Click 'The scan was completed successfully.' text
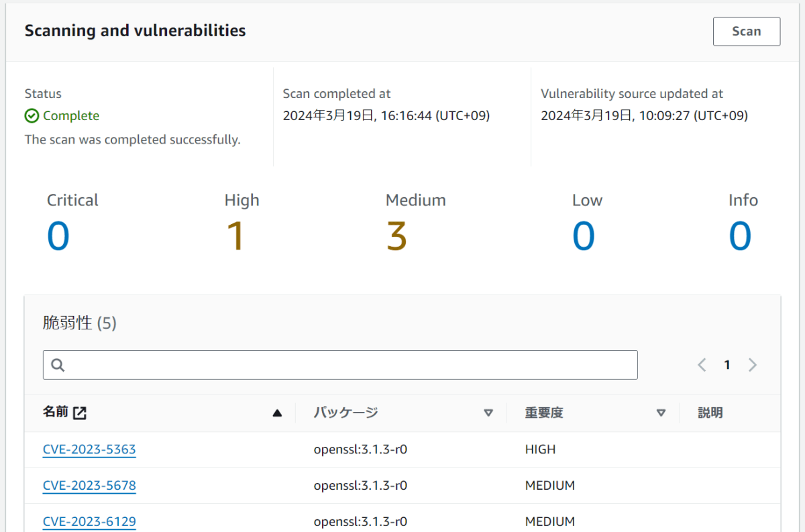Image resolution: width=805 pixels, height=532 pixels. 133,140
